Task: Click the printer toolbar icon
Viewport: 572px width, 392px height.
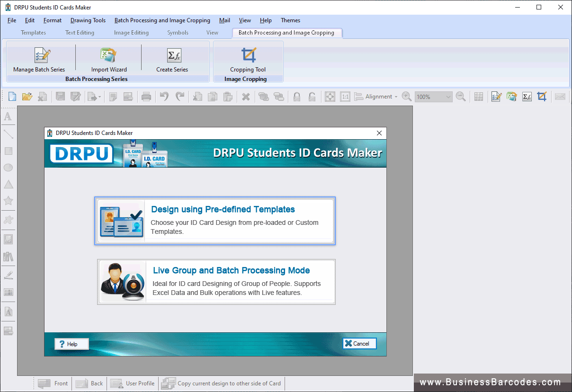Action: 146,97
